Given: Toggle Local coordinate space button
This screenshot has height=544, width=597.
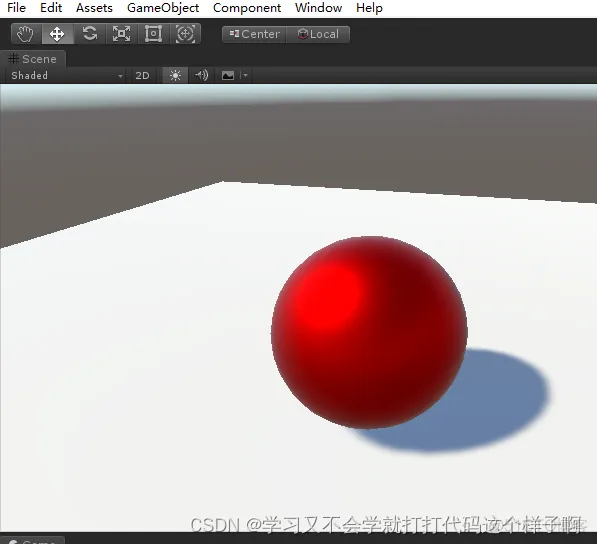Looking at the screenshot, I should point(318,34).
